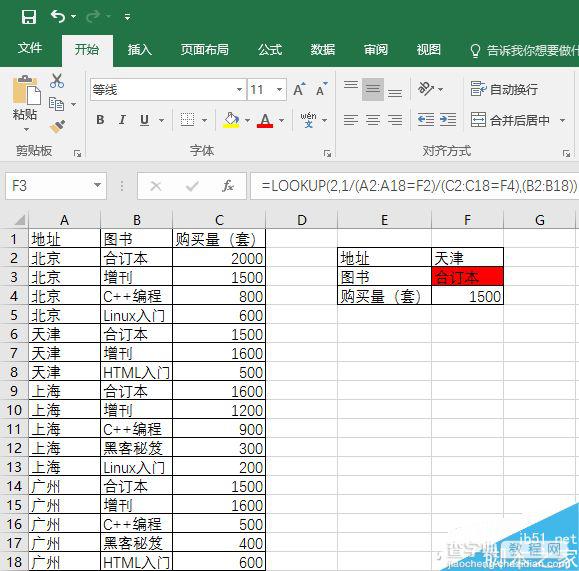Open the Name Box dropdown arrow
The image size is (579, 571).
pyautogui.click(x=97, y=185)
